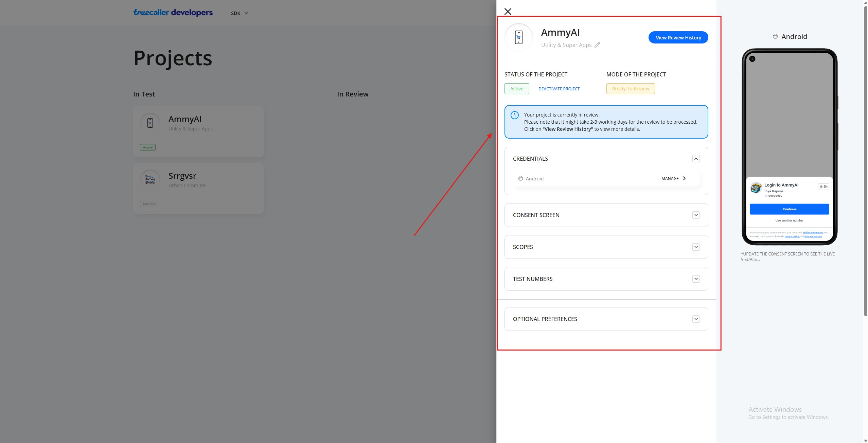
Task: Open the SDK dropdown menu
Action: (239, 13)
